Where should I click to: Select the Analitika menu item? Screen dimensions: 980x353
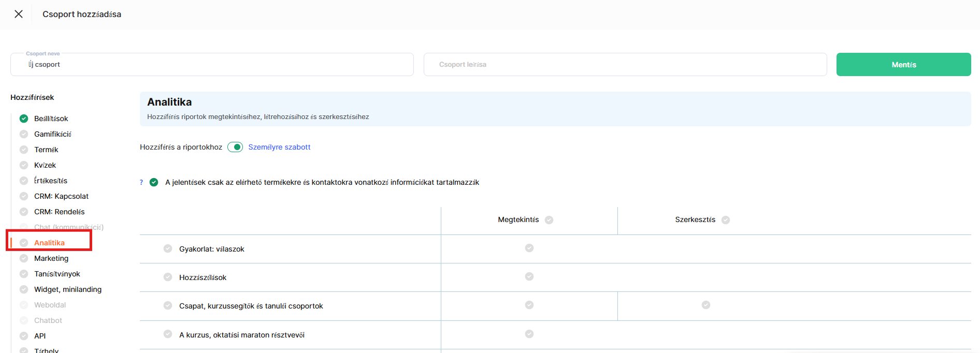[49, 243]
